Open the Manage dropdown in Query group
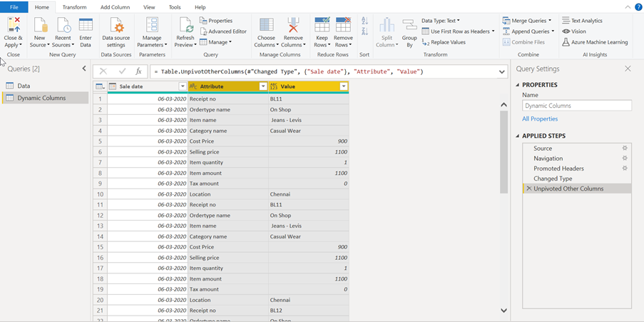 click(215, 42)
